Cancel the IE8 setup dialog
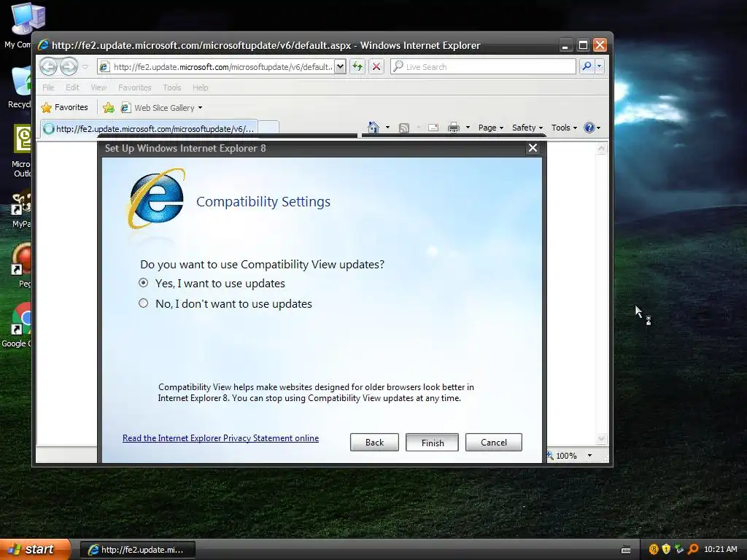Viewport: 747px width, 560px height. [494, 443]
